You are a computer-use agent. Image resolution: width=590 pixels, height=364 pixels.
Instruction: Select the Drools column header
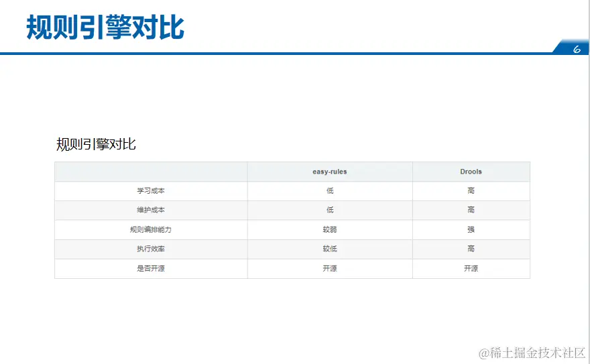(471, 172)
